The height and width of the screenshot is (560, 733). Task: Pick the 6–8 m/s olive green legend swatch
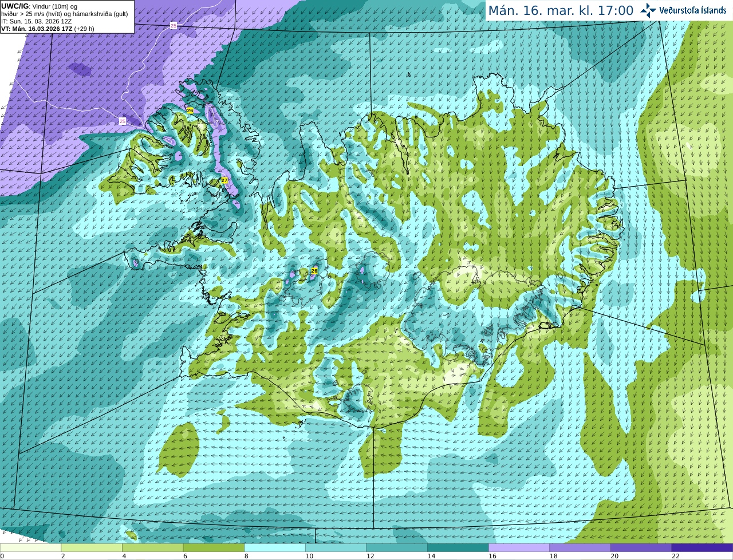(x=214, y=548)
